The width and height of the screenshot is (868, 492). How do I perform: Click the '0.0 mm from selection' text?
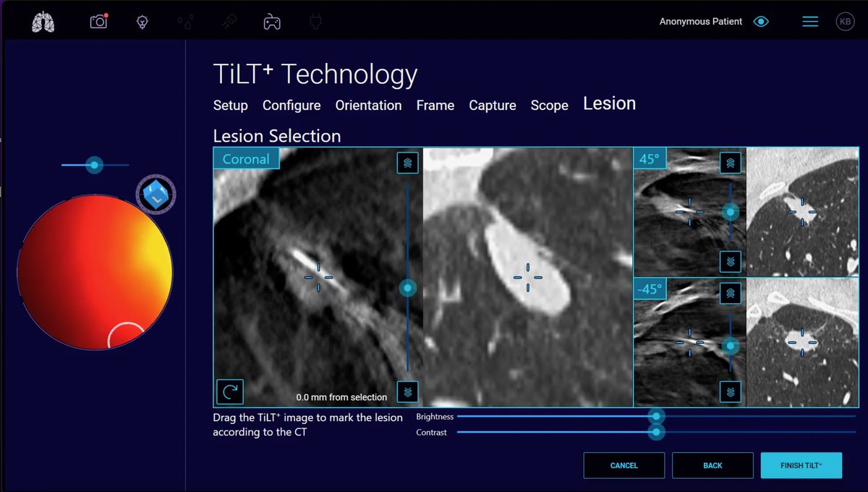(341, 397)
